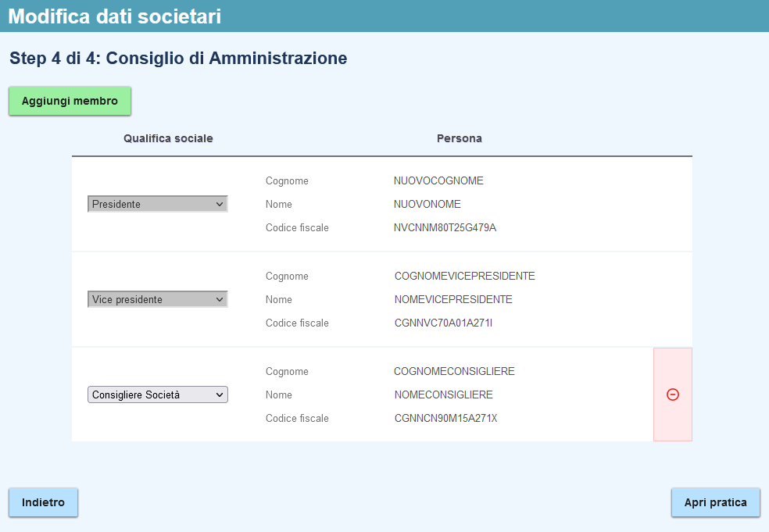
Task: Go back with the Indietro button
Action: click(x=43, y=502)
